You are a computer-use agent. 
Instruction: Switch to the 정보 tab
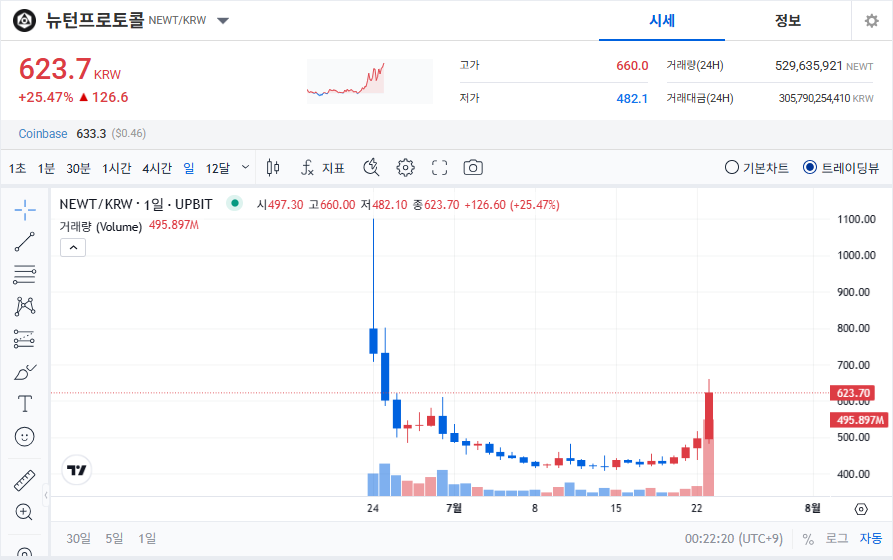[x=788, y=21]
